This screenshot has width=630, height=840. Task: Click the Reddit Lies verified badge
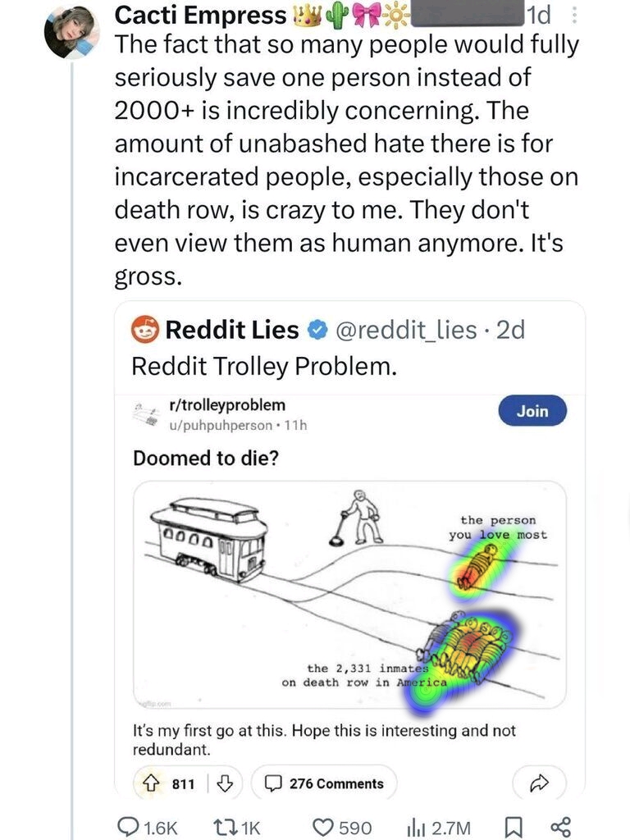coord(316,330)
